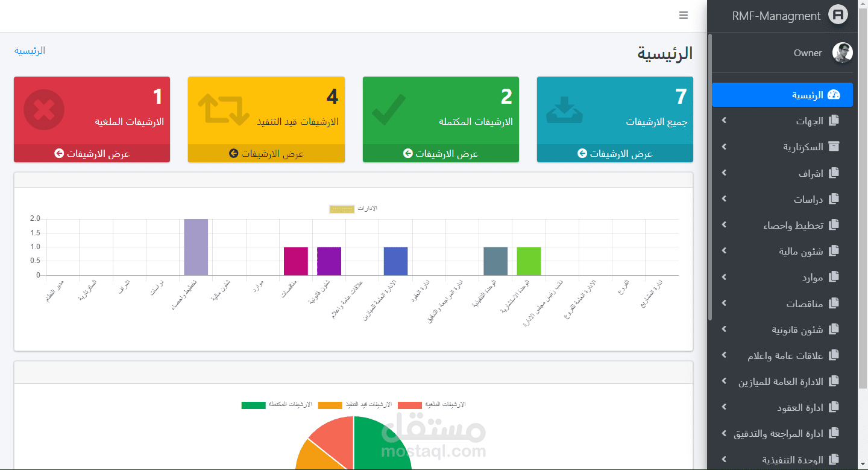This screenshot has width=868, height=470.
Task: Click the green bar in the bar chart
Action: coord(529,261)
